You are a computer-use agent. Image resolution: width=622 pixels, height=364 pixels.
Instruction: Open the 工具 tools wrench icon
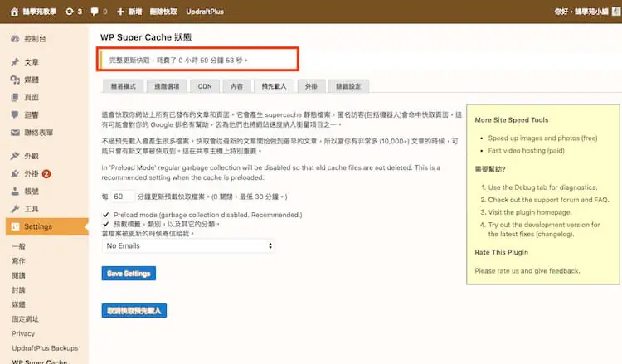15,209
